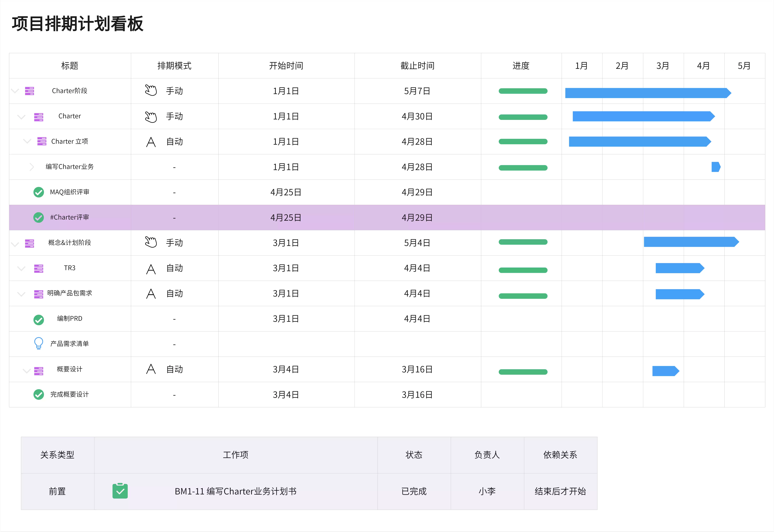Screen dimensions: 774x532
Task: Open the BM1-11 编写Charter业务计划书 work item
Action: click(x=236, y=491)
